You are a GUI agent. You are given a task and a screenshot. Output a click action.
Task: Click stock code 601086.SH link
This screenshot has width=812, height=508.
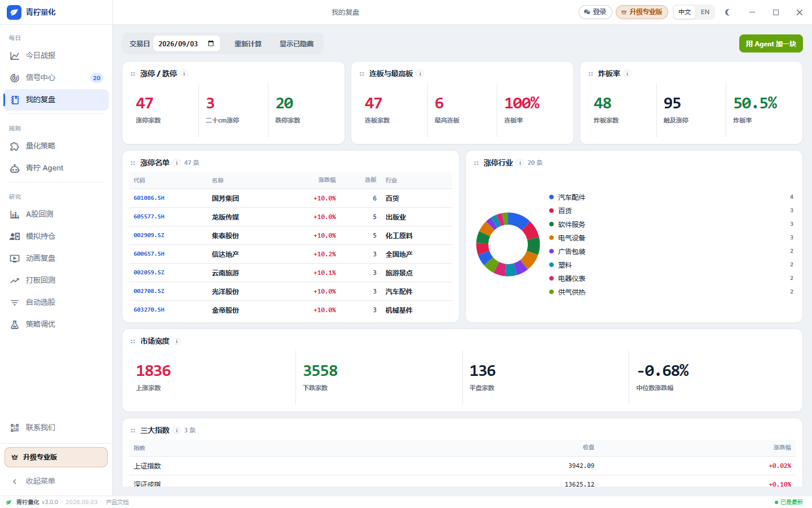(x=149, y=198)
